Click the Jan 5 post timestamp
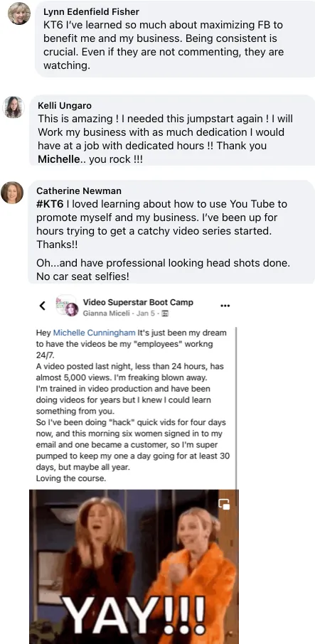The width and height of the screenshot is (315, 644). tap(150, 313)
